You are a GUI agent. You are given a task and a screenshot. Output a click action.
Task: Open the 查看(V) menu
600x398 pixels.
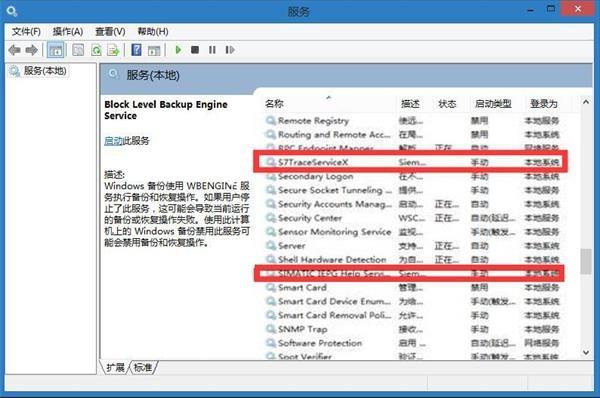click(x=110, y=32)
